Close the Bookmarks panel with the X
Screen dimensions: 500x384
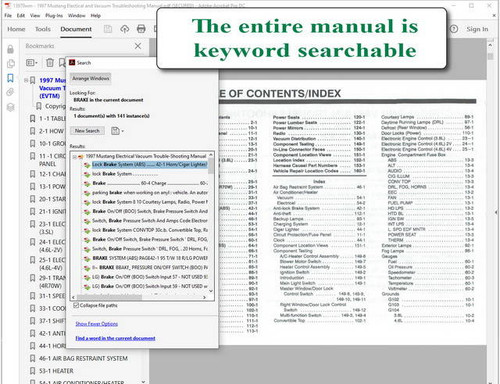point(138,46)
